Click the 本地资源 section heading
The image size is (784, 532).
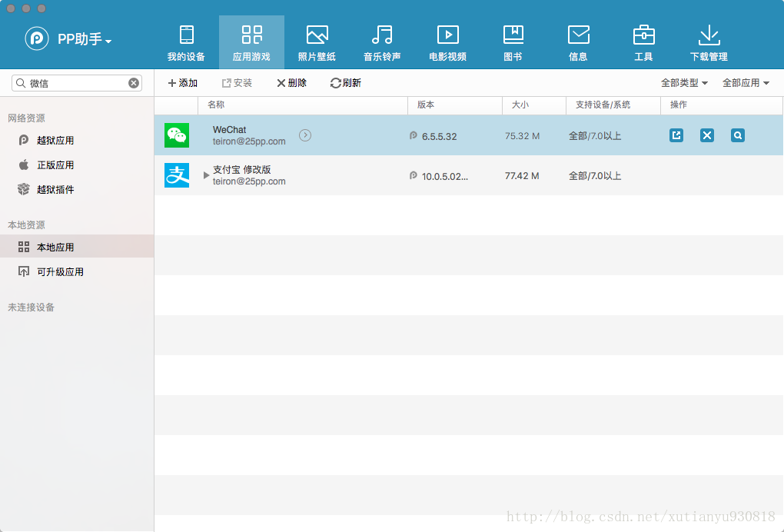26,225
